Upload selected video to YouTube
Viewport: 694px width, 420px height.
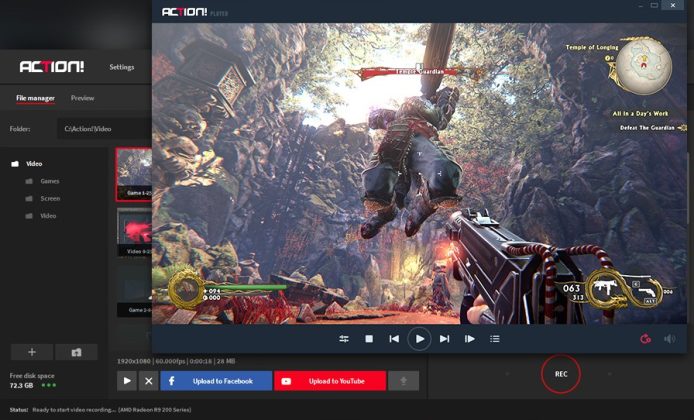pyautogui.click(x=330, y=381)
